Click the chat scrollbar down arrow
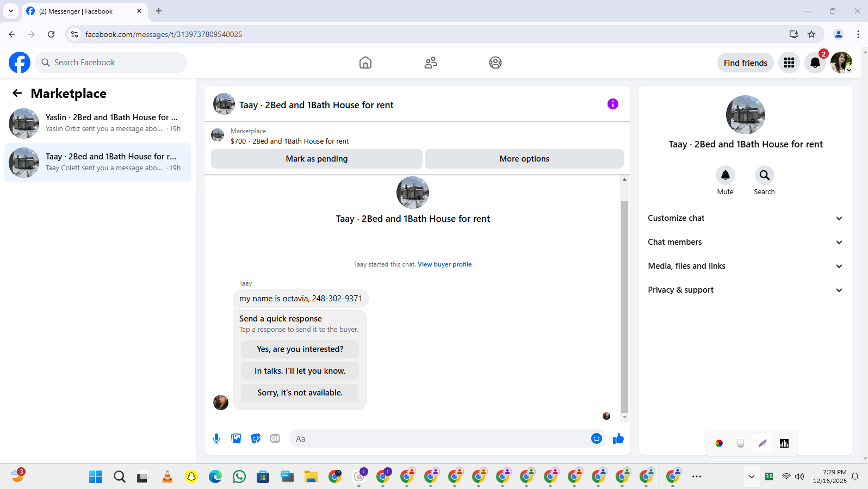 point(624,418)
